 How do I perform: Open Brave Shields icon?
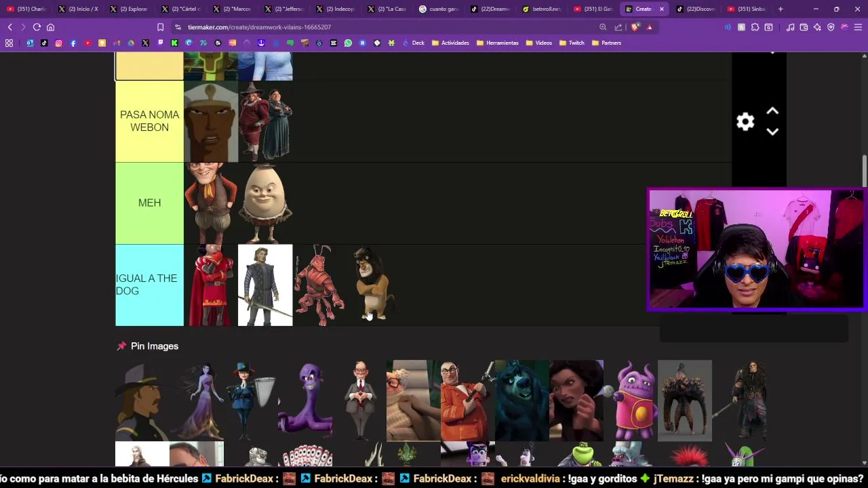coord(635,27)
